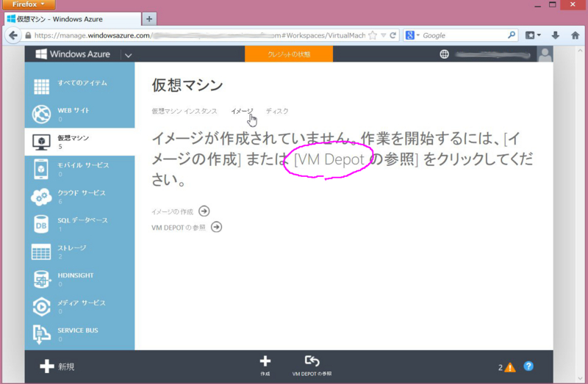The width and height of the screenshot is (588, 384).
Task: Bookmark this page with the star icon
Action: pyautogui.click(x=373, y=35)
